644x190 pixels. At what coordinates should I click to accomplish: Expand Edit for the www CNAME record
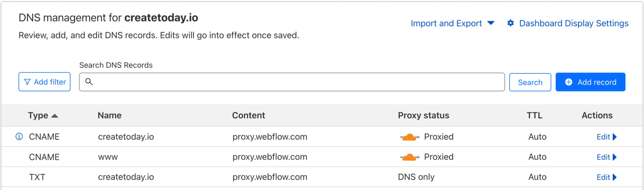(606, 157)
